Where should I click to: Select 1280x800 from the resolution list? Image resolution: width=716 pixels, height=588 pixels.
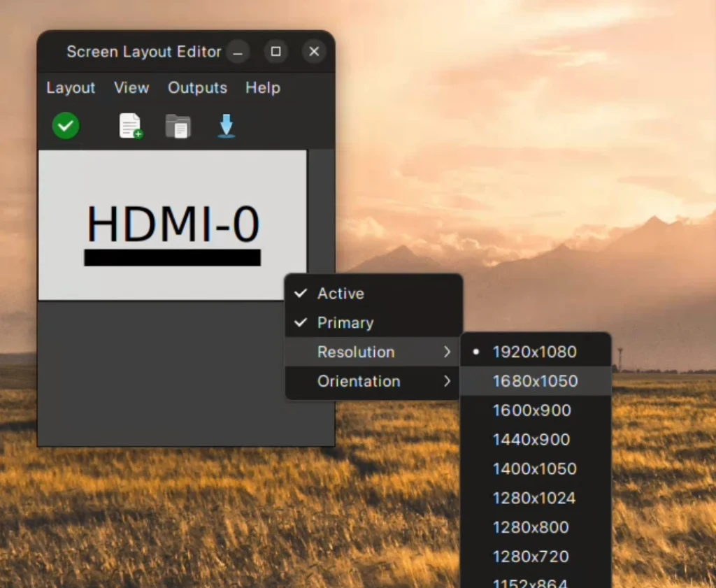pyautogui.click(x=531, y=527)
